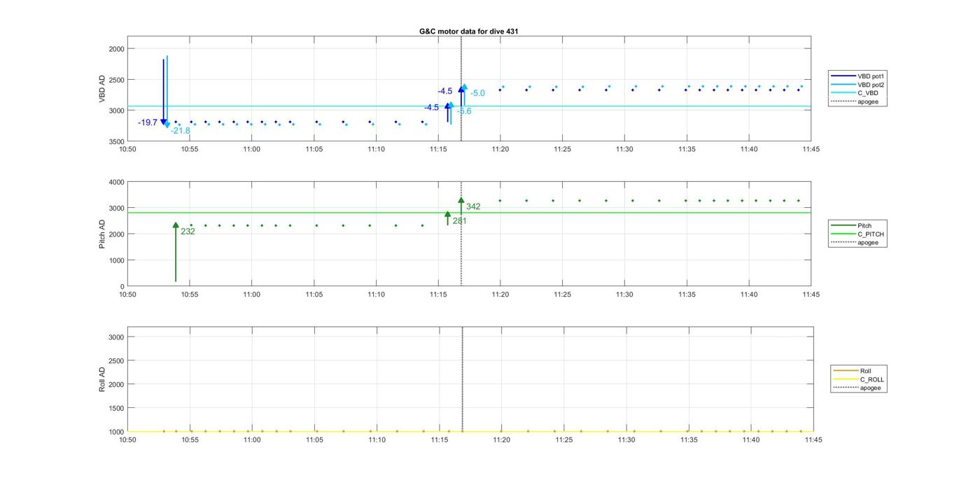Image resolution: width=980 pixels, height=485 pixels.
Task: Click the '281' pitch annotation
Action: 459,220
